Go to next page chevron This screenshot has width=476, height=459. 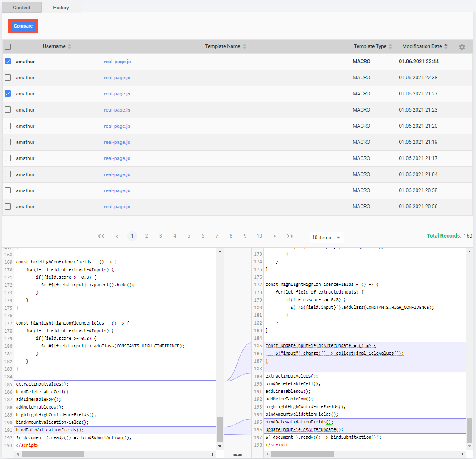tap(274, 236)
